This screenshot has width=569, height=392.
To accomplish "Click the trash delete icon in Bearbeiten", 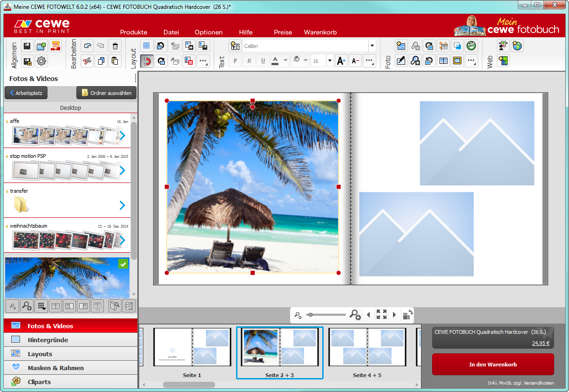I will [115, 46].
